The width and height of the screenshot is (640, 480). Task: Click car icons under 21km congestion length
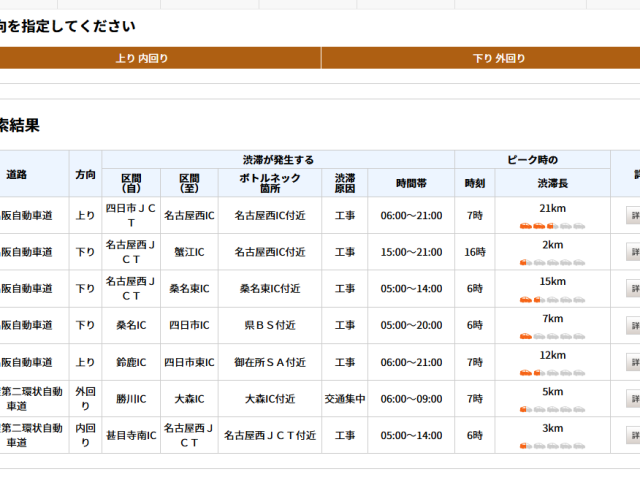552,226
